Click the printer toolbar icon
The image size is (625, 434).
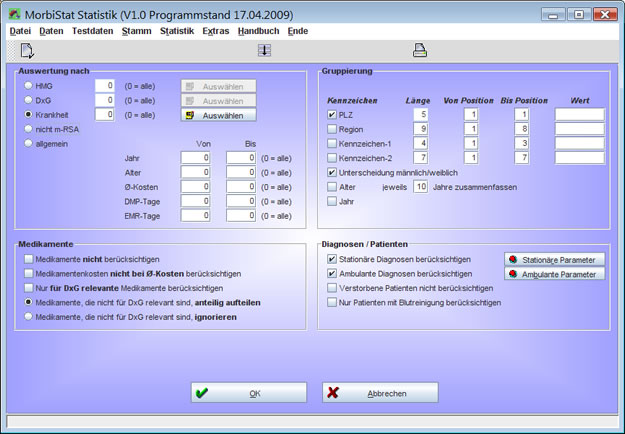point(420,50)
